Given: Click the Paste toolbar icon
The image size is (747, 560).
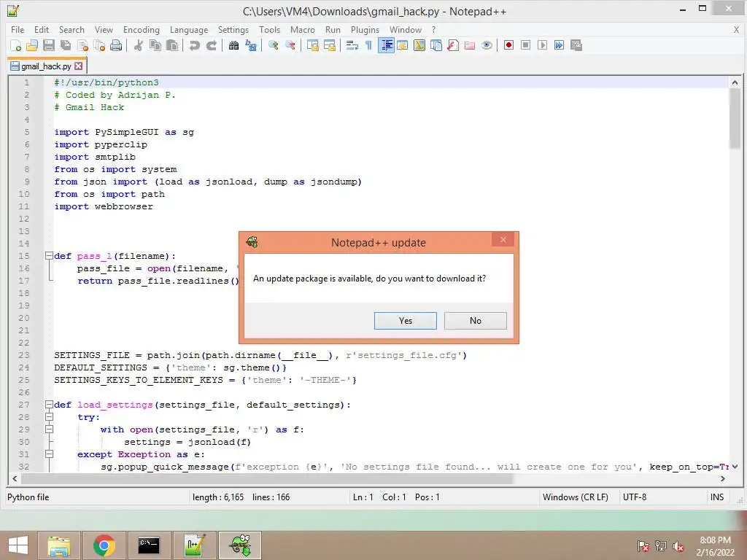Looking at the screenshot, I should (172, 45).
